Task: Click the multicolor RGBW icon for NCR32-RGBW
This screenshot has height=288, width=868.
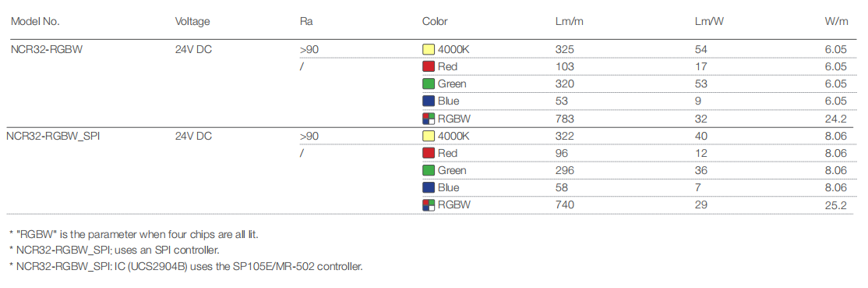Action: tap(429, 118)
